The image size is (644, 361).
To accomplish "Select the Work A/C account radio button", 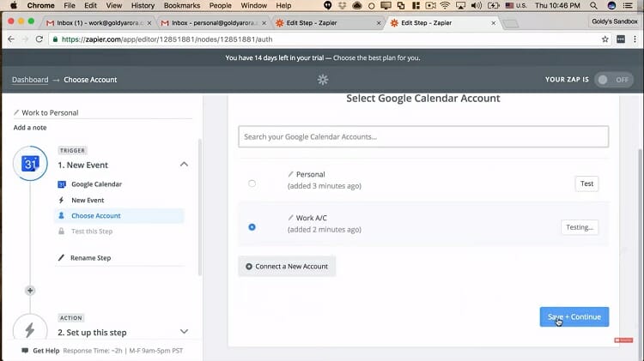I will (x=252, y=227).
